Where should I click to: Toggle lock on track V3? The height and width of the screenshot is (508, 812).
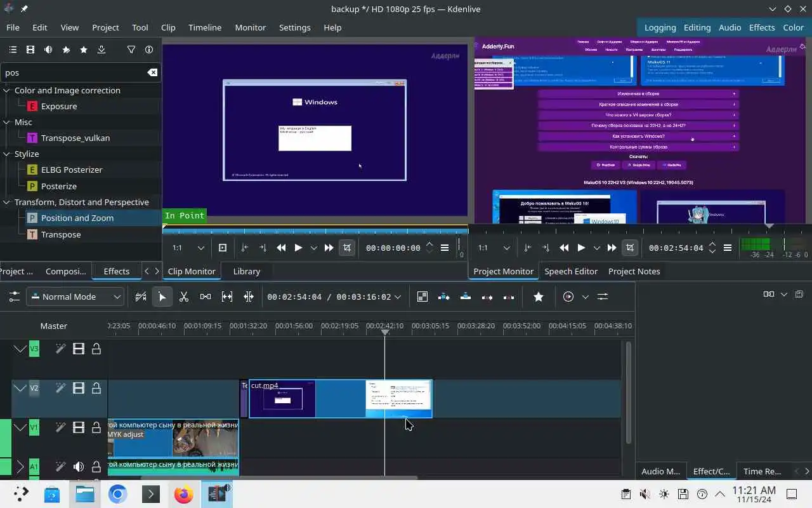tap(96, 349)
